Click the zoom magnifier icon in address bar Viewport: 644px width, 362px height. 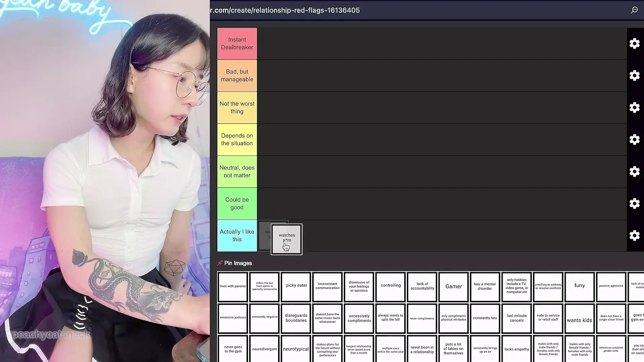634,10
